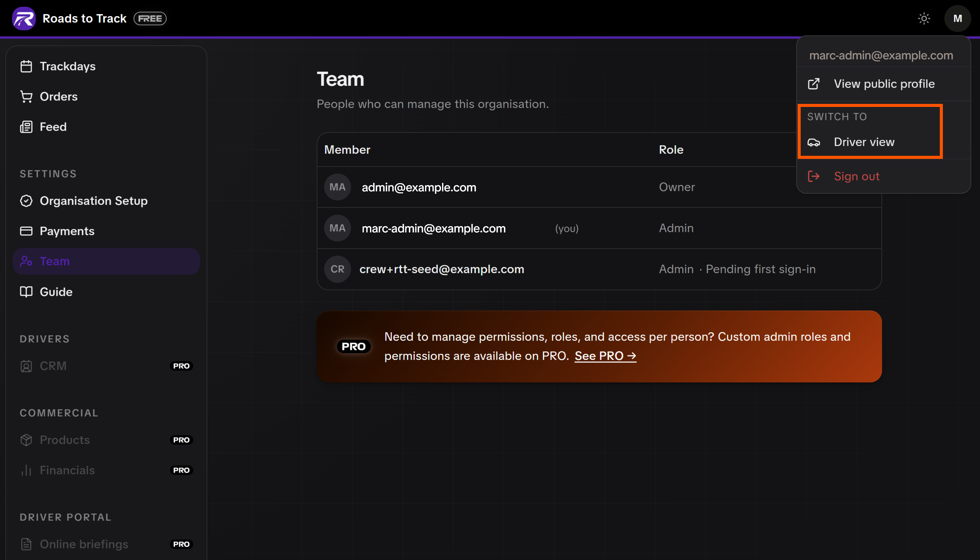
Task: Click the Sign out arrow icon
Action: point(813,177)
